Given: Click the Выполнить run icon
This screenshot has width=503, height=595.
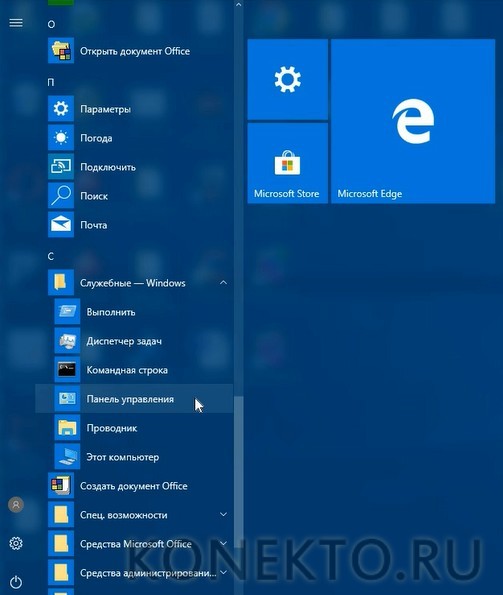Looking at the screenshot, I should tap(67, 312).
